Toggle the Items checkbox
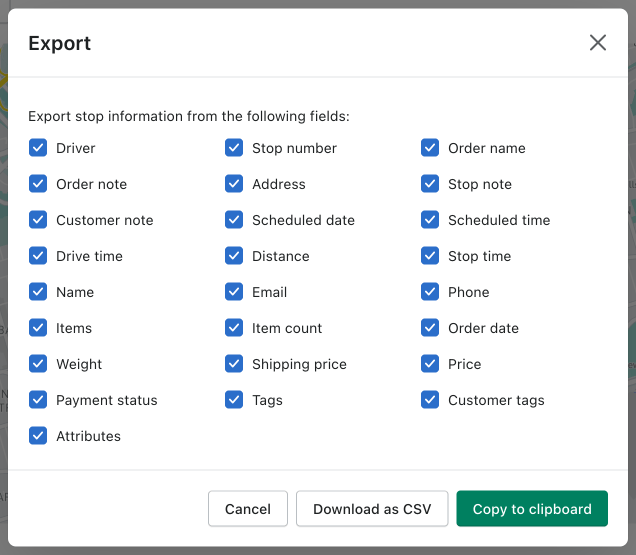This screenshot has height=555, width=636. tap(38, 328)
